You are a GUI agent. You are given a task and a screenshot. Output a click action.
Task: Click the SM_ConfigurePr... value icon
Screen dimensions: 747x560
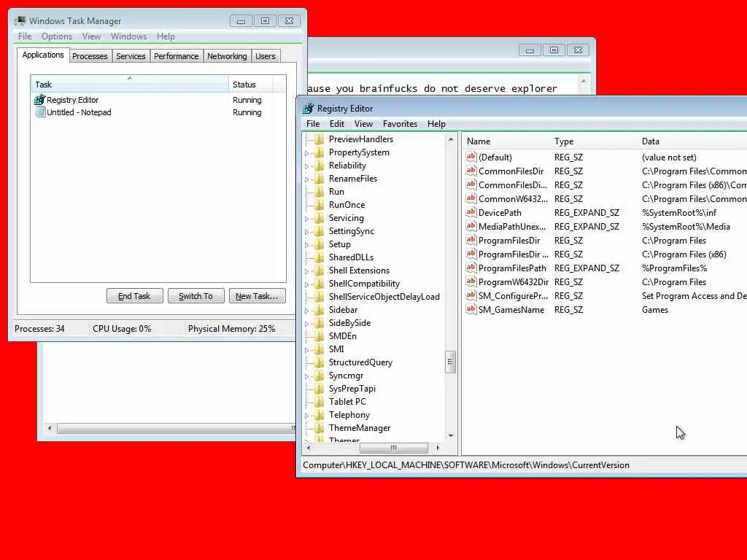click(x=471, y=295)
